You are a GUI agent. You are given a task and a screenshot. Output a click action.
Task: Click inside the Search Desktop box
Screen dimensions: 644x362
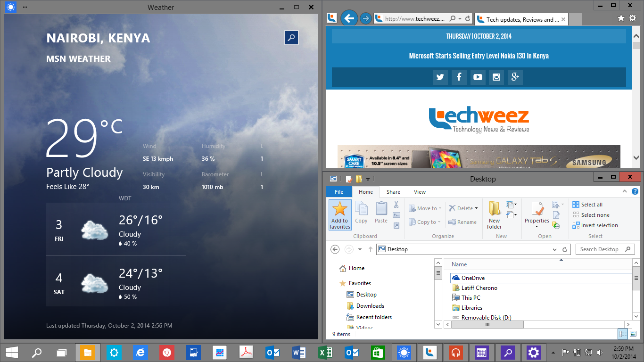[606, 249]
